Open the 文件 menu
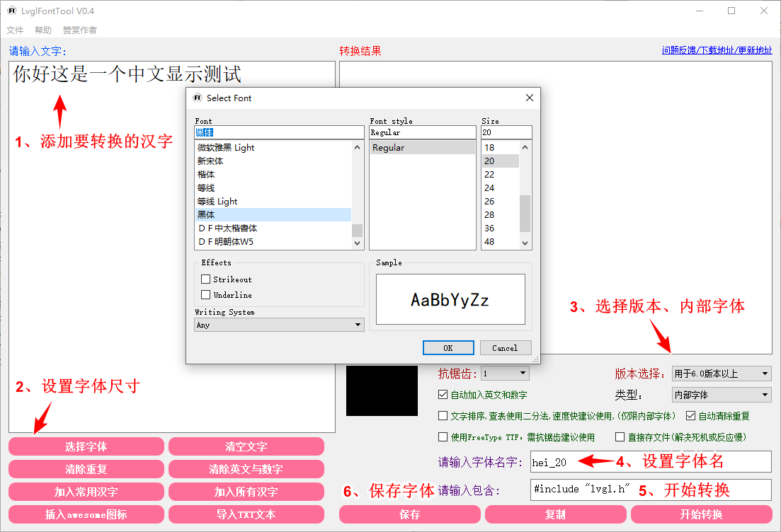This screenshot has height=532, width=781. tap(15, 30)
